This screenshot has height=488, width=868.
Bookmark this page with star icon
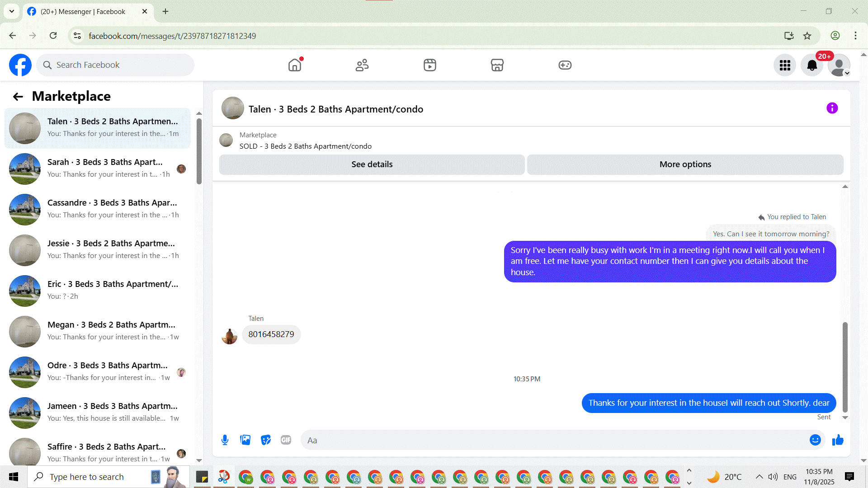coord(807,36)
